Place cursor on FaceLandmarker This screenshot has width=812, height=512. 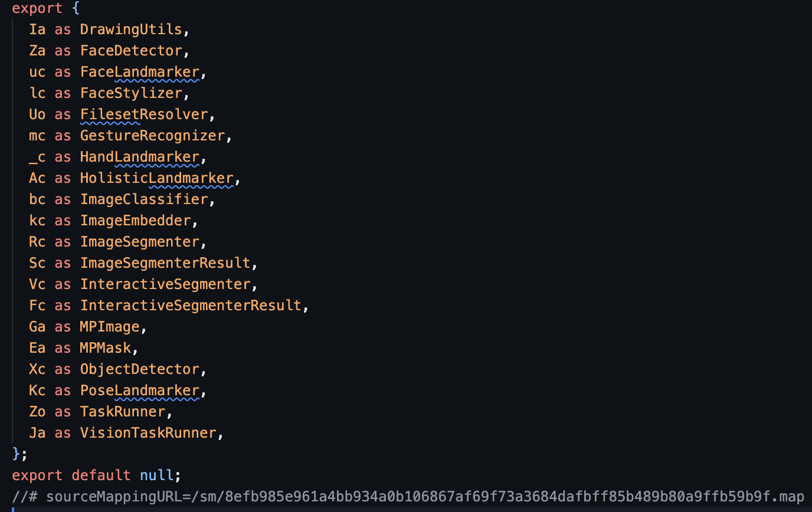pos(139,72)
